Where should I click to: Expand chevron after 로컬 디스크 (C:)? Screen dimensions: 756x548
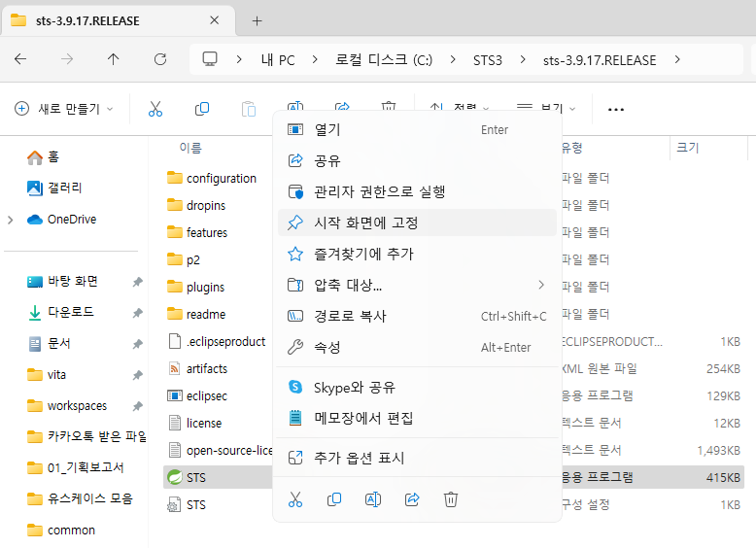click(x=453, y=59)
